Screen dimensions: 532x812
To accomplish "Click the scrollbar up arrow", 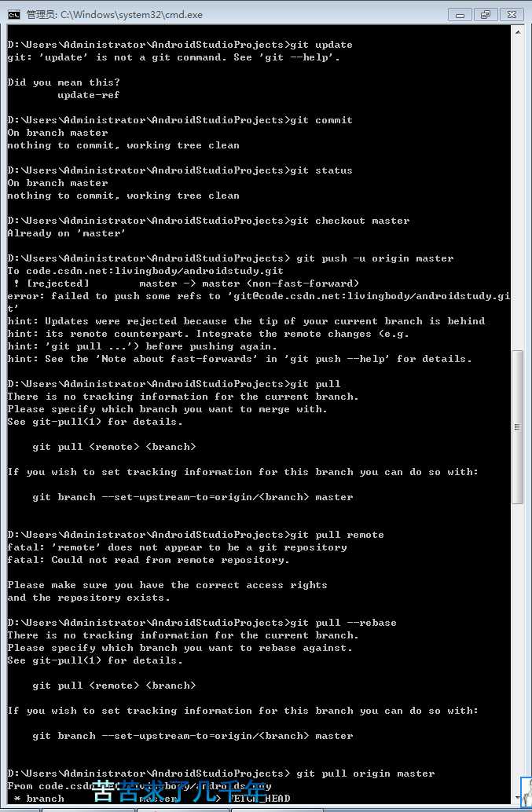I will (518, 32).
